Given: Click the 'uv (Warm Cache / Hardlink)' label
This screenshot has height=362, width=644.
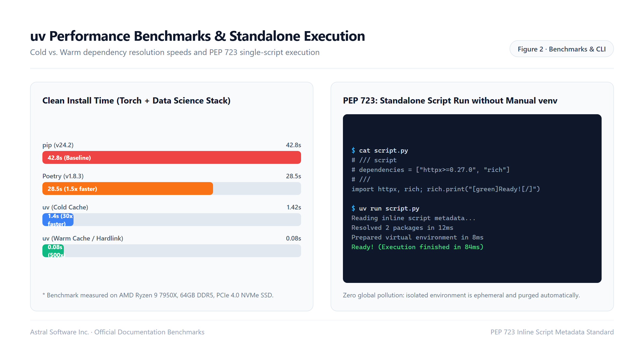Looking at the screenshot, I should (83, 238).
